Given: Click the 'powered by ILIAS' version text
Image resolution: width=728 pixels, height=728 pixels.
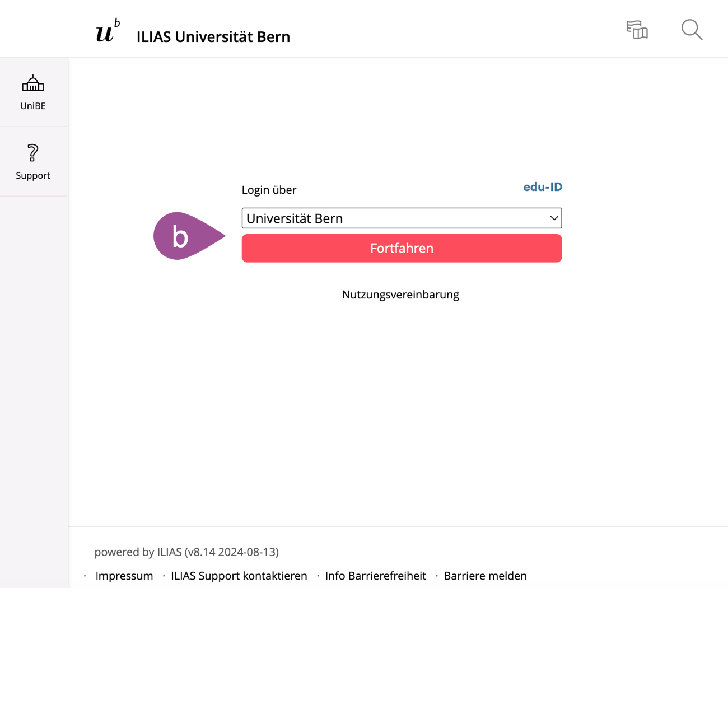Looking at the screenshot, I should [x=186, y=552].
